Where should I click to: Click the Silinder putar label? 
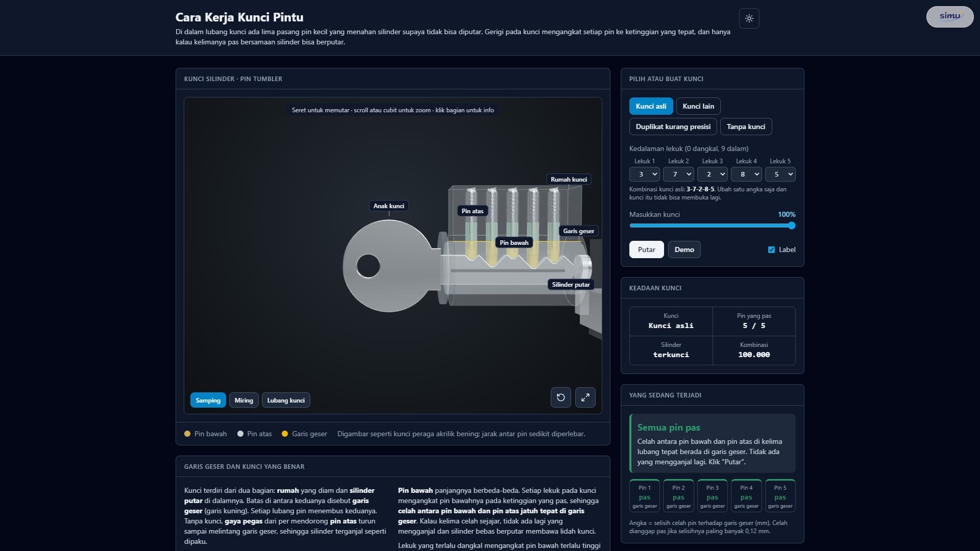571,285
